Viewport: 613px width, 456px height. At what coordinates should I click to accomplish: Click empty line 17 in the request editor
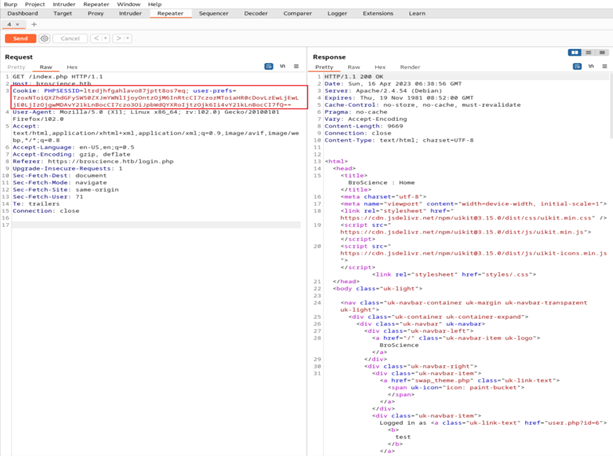(x=156, y=225)
